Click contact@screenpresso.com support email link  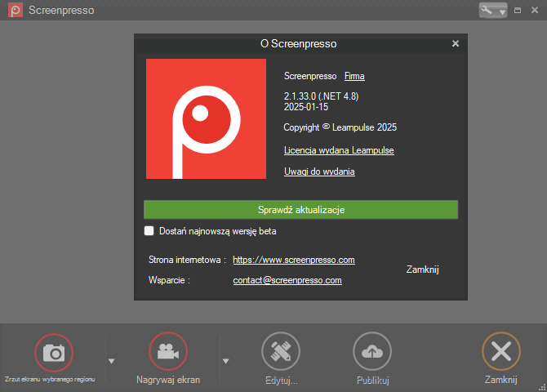click(287, 280)
